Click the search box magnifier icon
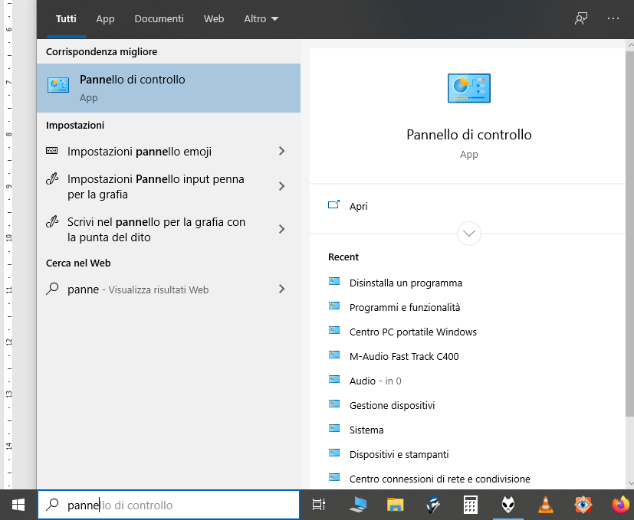 (52, 504)
